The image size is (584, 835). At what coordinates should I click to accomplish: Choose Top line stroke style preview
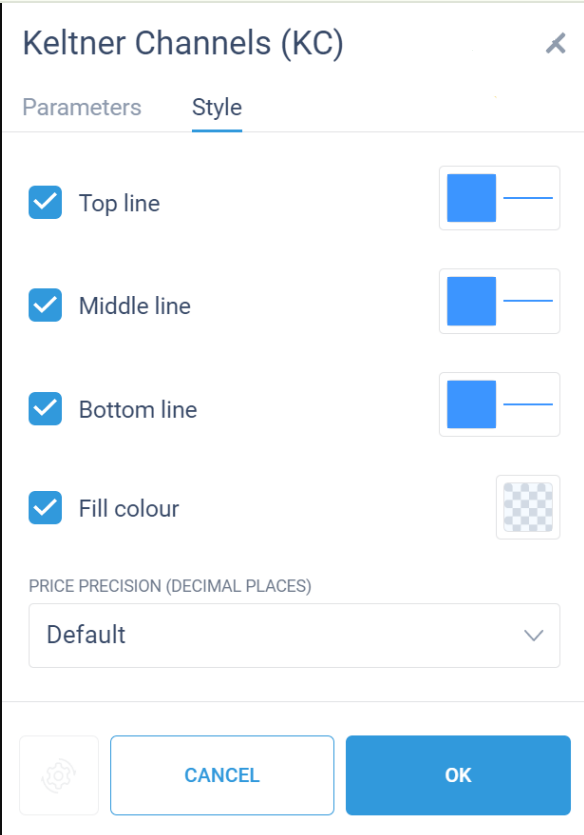pos(528,198)
